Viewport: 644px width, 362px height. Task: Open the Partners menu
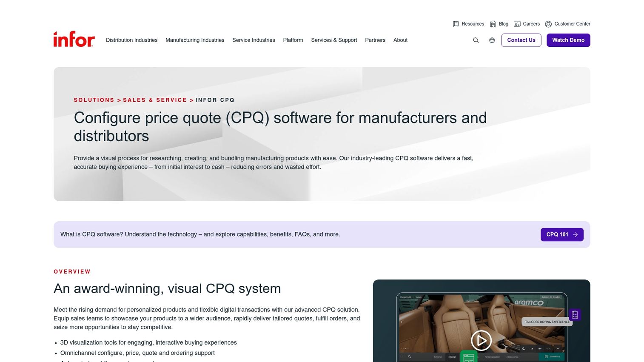click(x=375, y=40)
